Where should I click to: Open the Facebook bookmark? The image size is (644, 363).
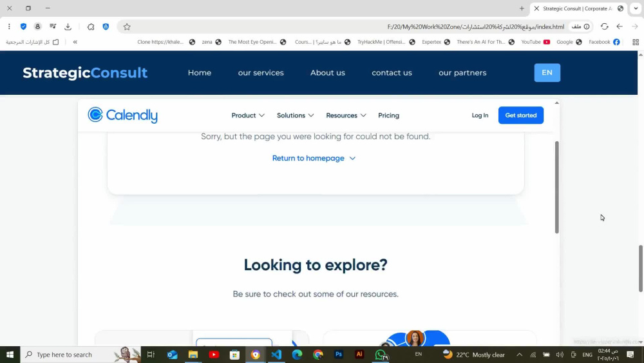click(x=604, y=42)
